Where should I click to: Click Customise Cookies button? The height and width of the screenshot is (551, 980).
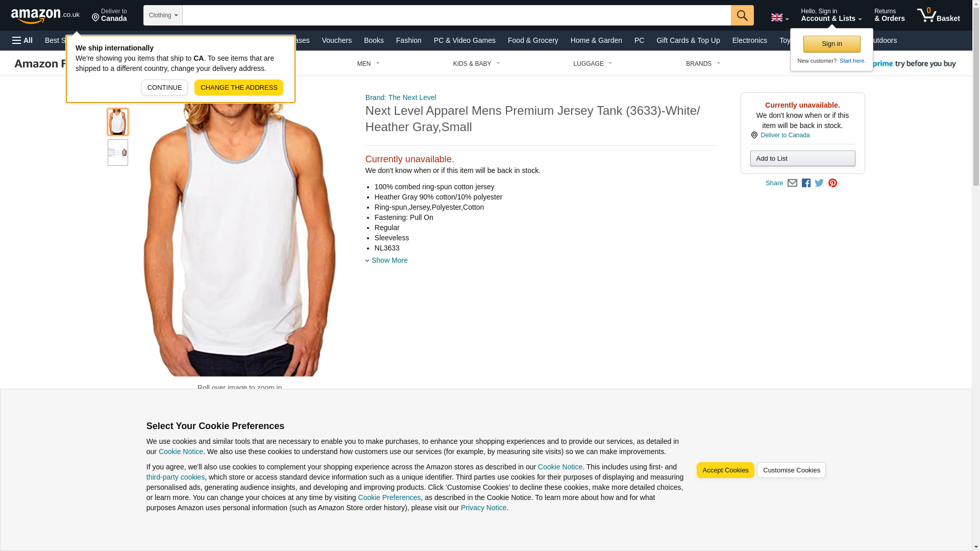(x=791, y=470)
